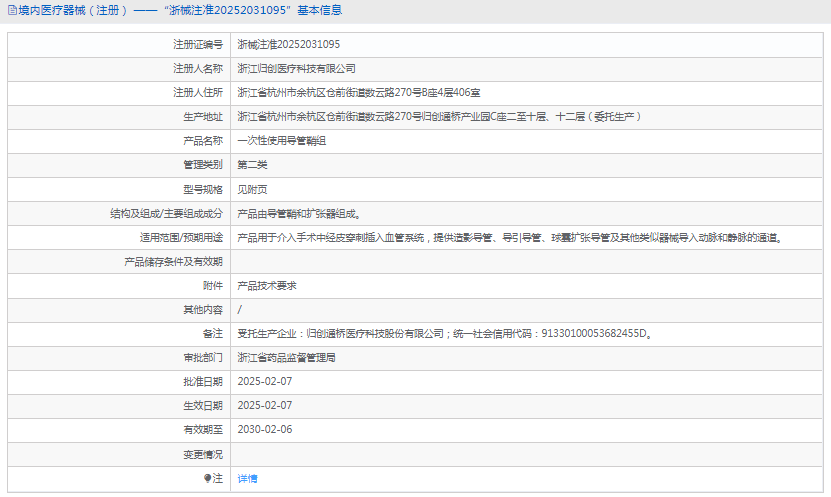Click management class value 第二类
Screen dimensions: 831x497
click(x=252, y=165)
